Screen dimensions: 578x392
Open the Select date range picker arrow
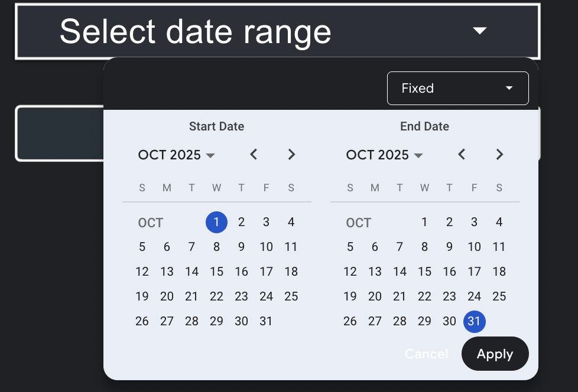click(480, 31)
